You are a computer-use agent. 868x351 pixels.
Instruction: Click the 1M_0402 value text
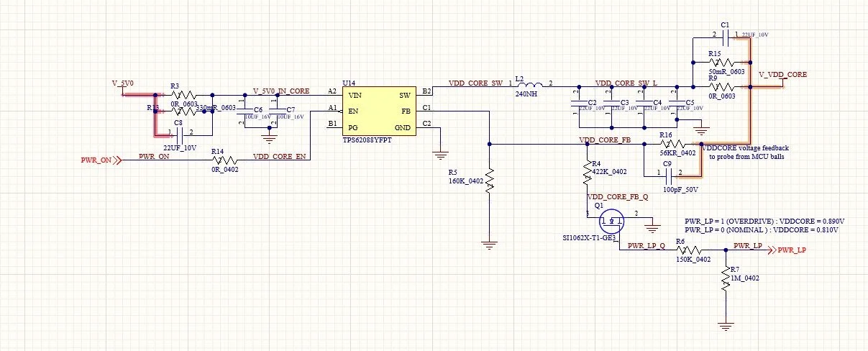click(x=745, y=277)
